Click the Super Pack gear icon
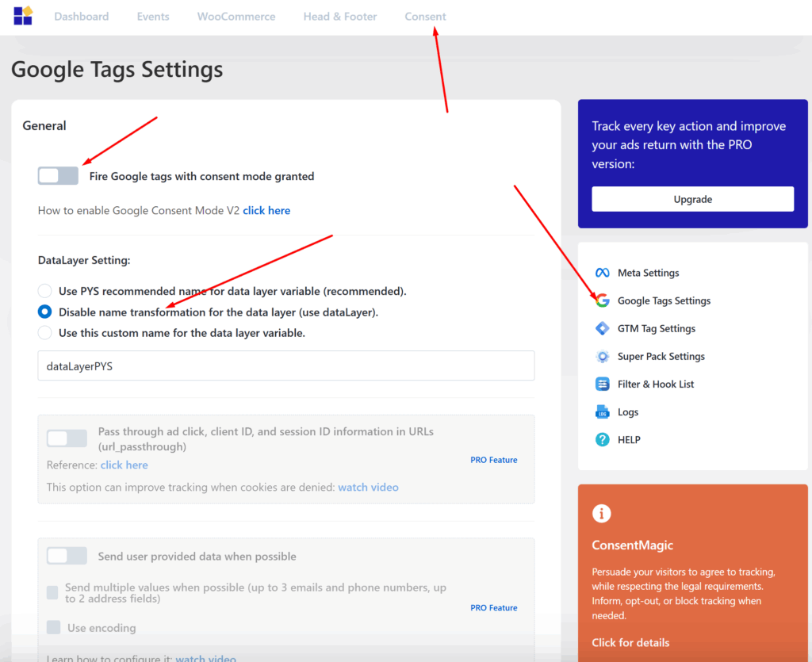The width and height of the screenshot is (812, 662). (x=603, y=356)
